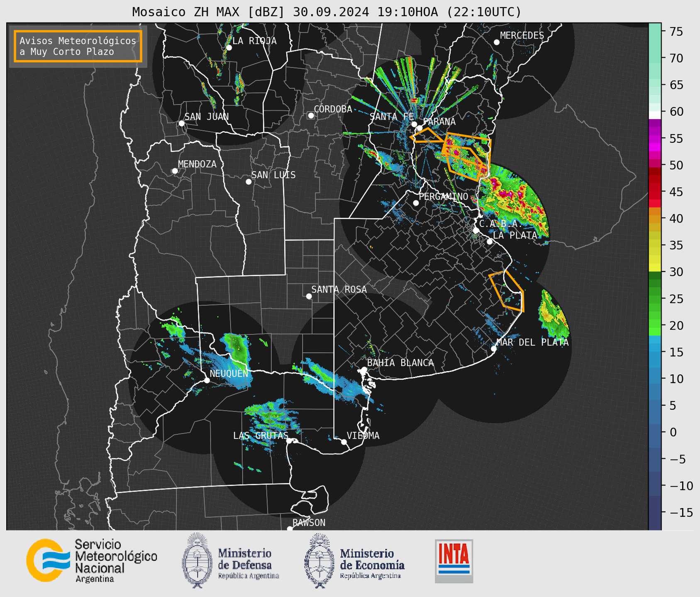Click the 60 dBZ white band on colorbar
700x597 pixels.
click(655, 115)
